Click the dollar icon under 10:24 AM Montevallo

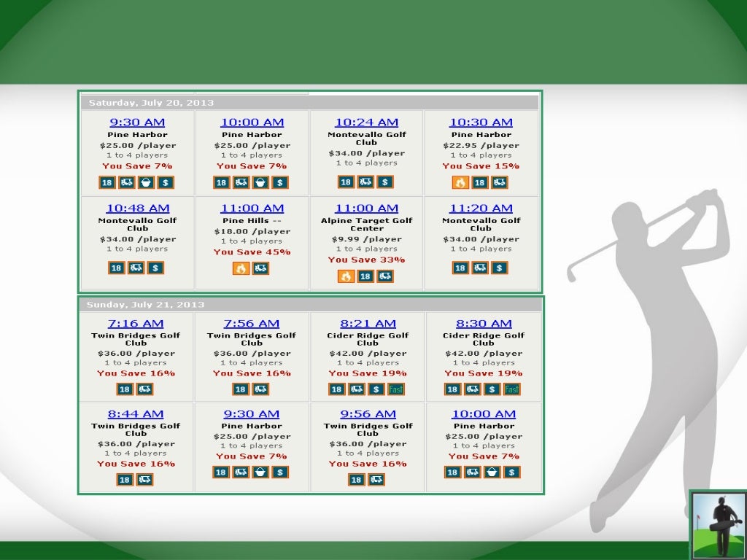click(385, 182)
